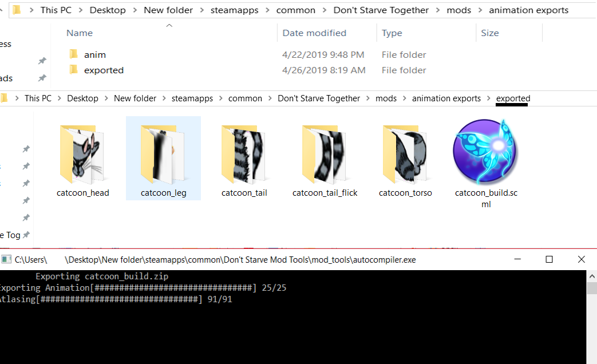The width and height of the screenshot is (597, 364).
Task: Sort by Type column header
Action: tap(392, 33)
